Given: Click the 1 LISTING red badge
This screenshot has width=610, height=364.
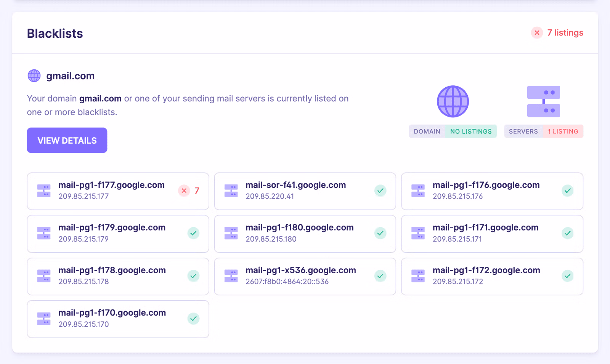Looking at the screenshot, I should pos(563,131).
